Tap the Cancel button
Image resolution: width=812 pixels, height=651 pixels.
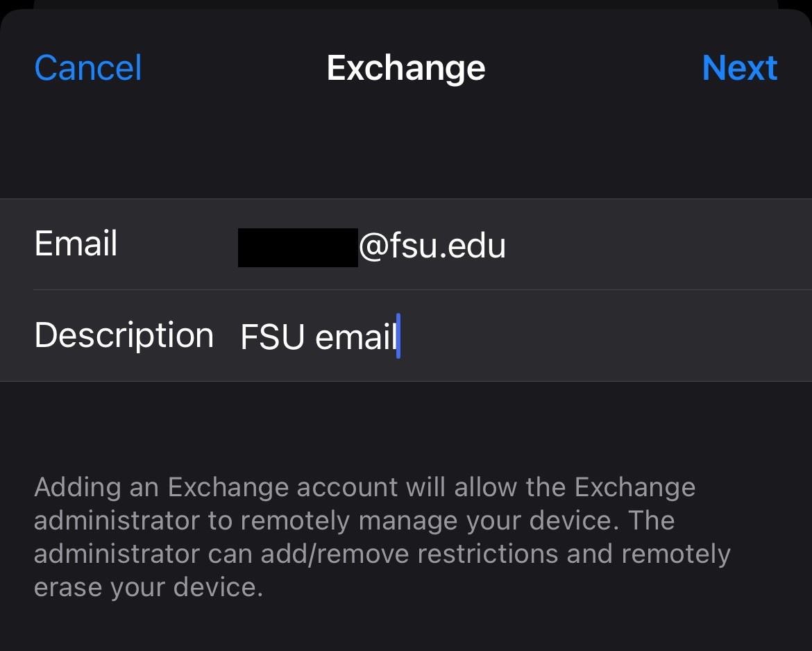click(87, 67)
